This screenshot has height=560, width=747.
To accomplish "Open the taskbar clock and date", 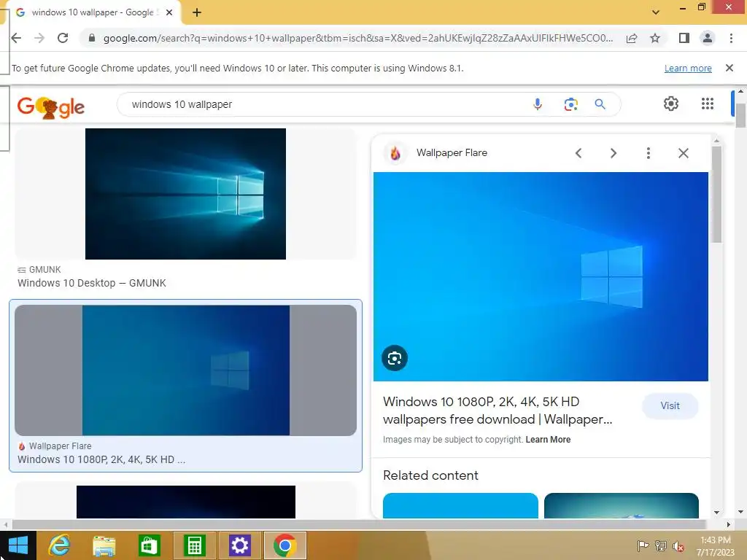I will (715, 545).
